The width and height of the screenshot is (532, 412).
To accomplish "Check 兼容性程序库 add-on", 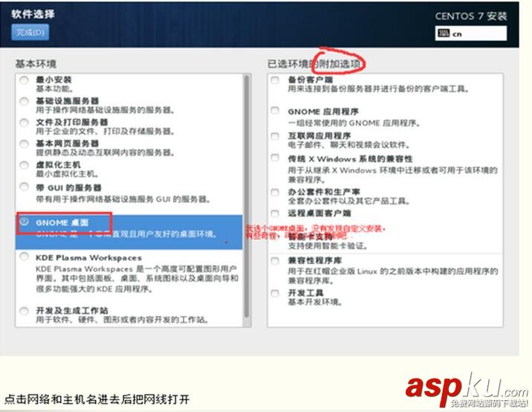I will 275,260.
